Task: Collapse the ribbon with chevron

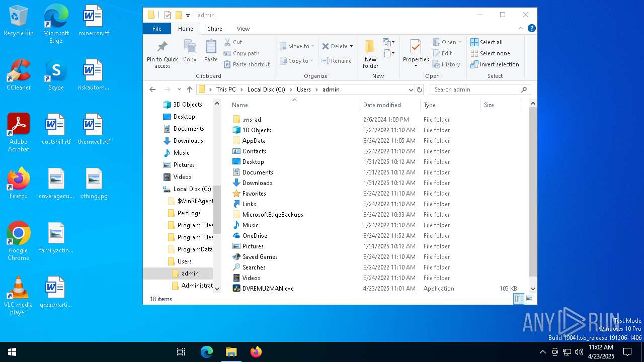Action: click(521, 29)
